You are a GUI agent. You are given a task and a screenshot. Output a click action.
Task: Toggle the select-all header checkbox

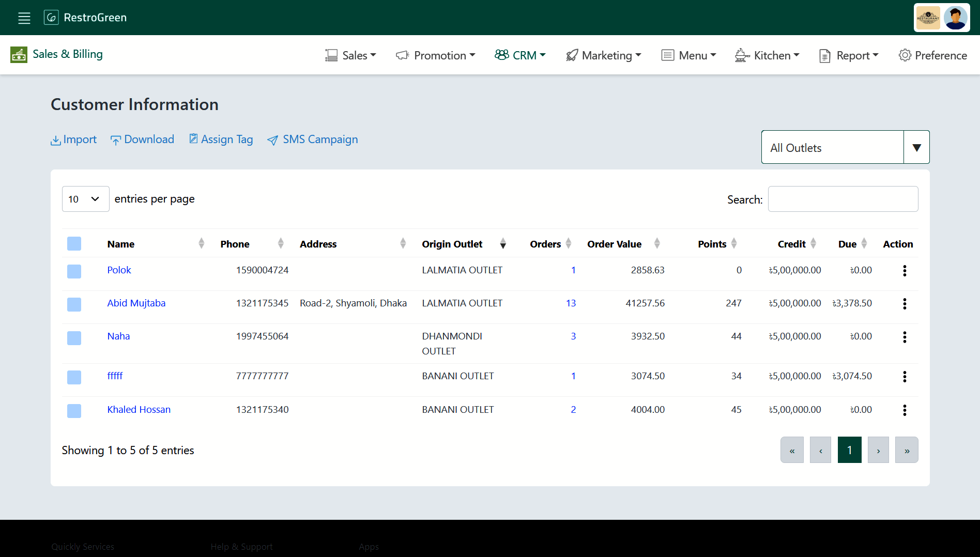tap(74, 244)
